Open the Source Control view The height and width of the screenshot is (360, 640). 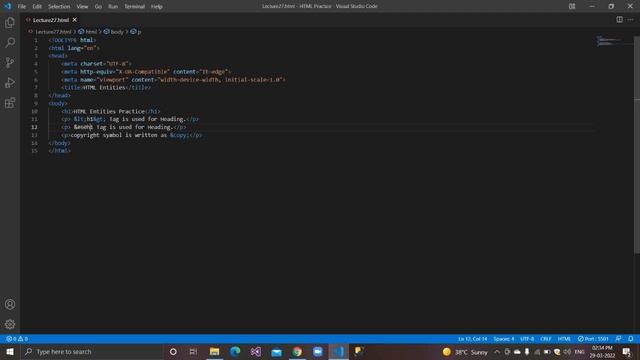(x=10, y=62)
